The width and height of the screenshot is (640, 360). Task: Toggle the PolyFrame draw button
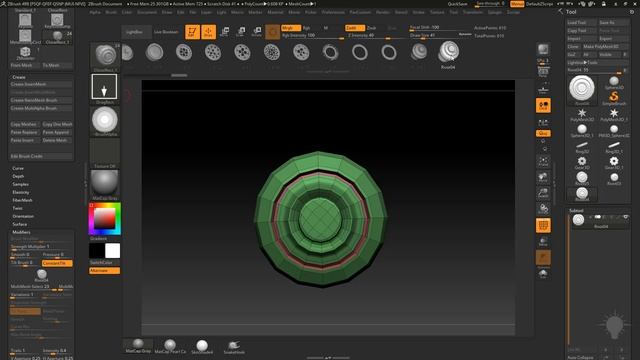click(x=543, y=225)
